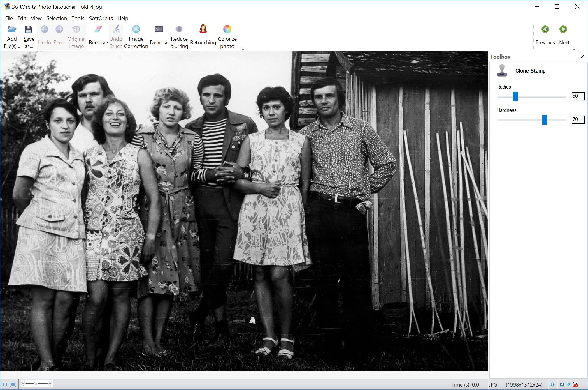Click the zoom level input field
Viewport: 588px width, 390px height.
click(x=37, y=384)
